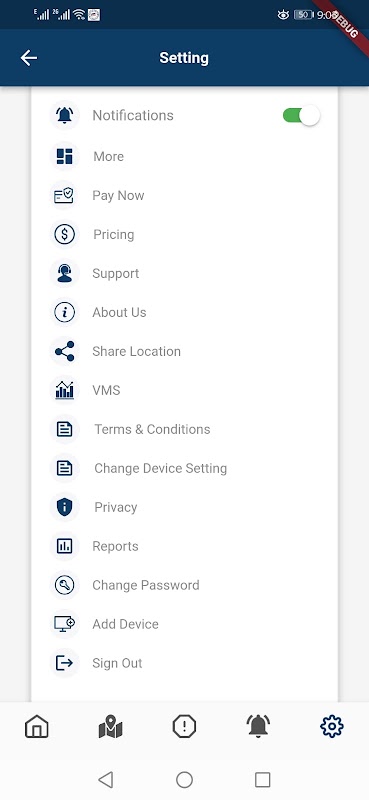
Task: Open Terms & Conditions
Action: (x=152, y=429)
